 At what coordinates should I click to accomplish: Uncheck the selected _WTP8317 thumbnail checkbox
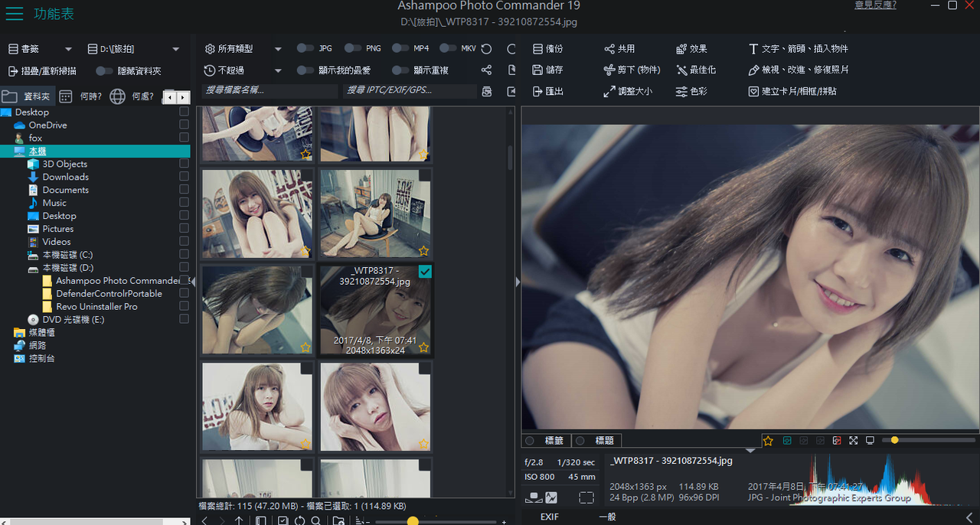(425, 272)
